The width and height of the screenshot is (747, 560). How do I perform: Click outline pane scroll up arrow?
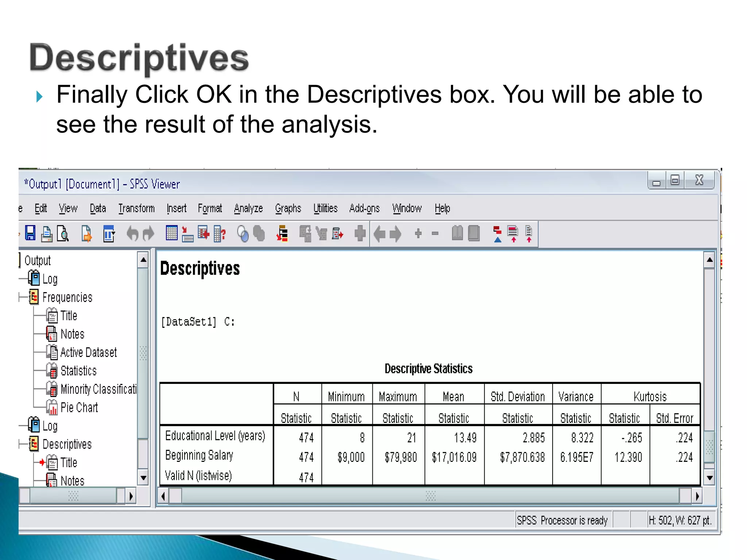click(x=143, y=260)
